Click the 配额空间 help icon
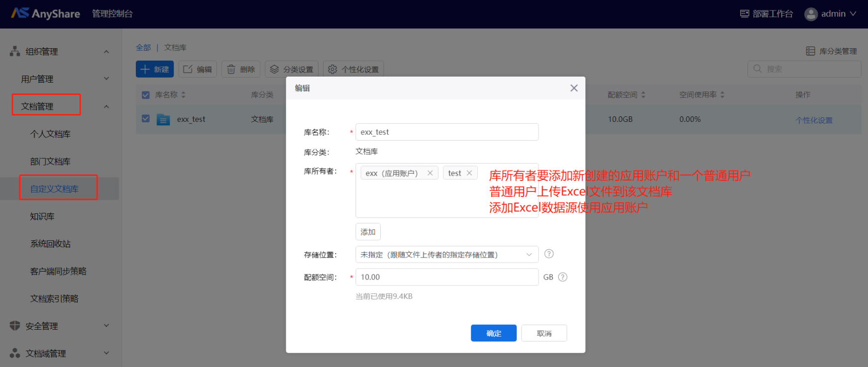Image resolution: width=868 pixels, height=367 pixels. coord(563,277)
